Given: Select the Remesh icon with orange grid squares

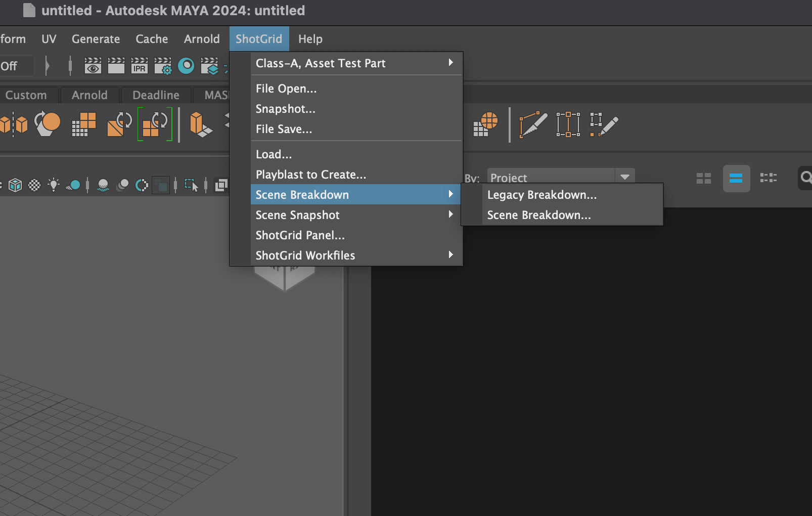Looking at the screenshot, I should (x=84, y=124).
